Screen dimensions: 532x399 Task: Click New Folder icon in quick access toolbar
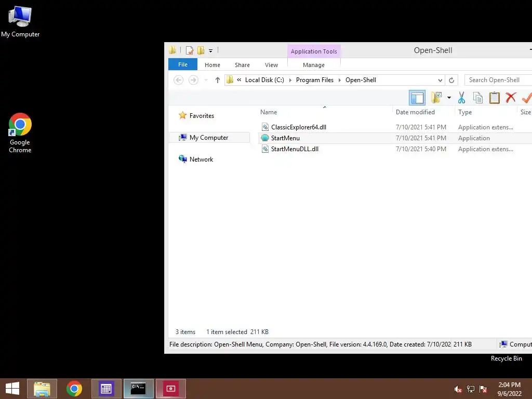pyautogui.click(x=201, y=50)
